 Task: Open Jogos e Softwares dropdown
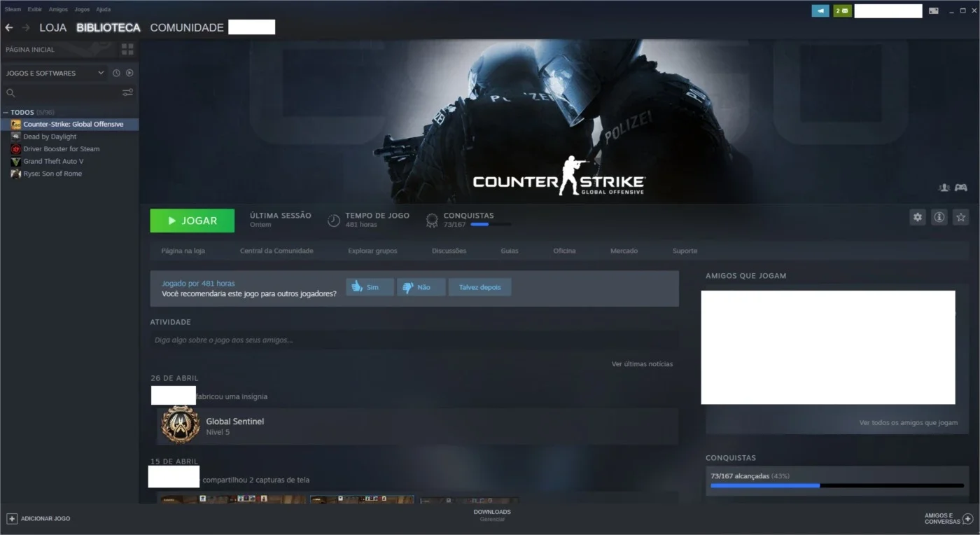[x=55, y=73]
